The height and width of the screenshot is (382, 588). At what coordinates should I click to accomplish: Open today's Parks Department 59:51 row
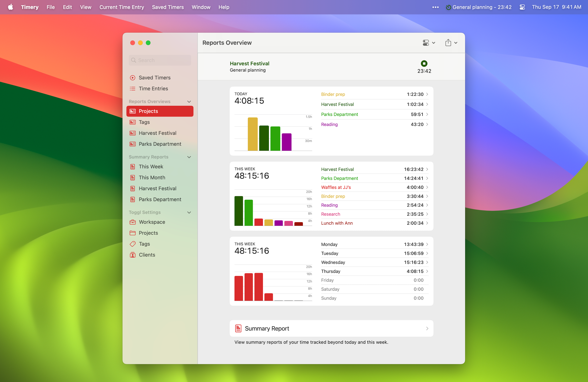[x=374, y=114]
